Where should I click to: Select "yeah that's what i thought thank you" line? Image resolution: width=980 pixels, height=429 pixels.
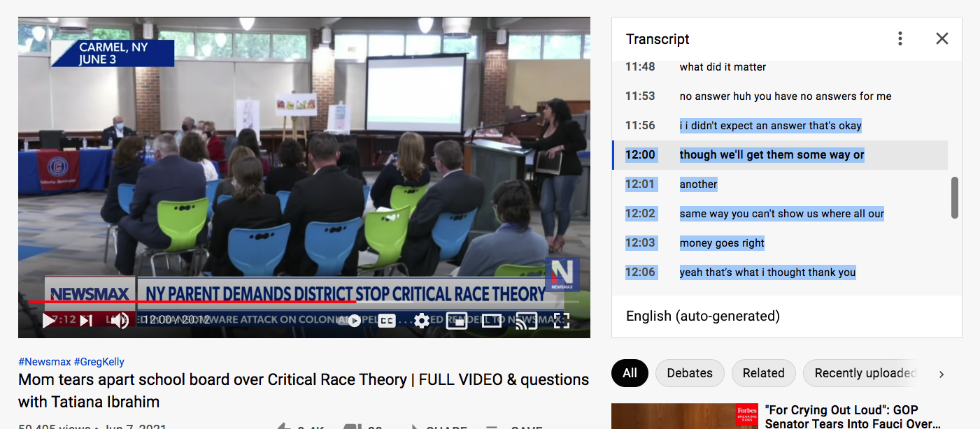[780, 272]
